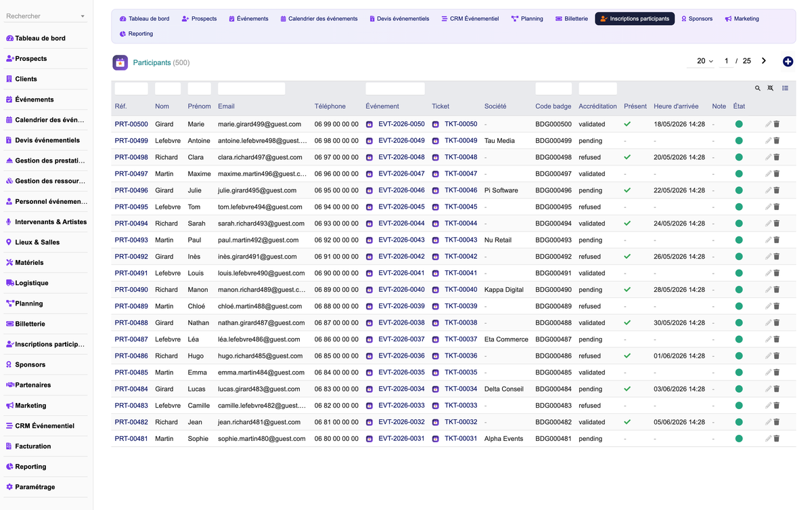Image resolution: width=812 pixels, height=510 pixels.
Task: Click the Kappa Digital société cell
Action: pyautogui.click(x=504, y=290)
